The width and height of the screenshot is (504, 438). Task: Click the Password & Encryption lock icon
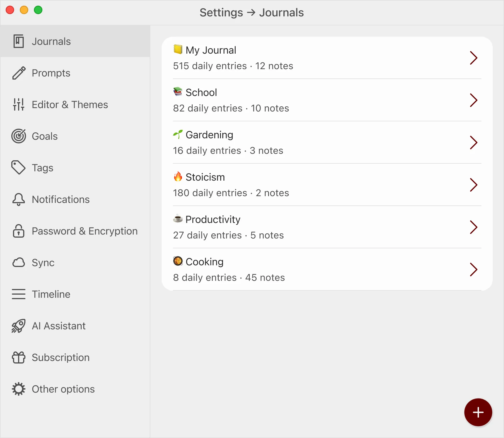(x=19, y=231)
